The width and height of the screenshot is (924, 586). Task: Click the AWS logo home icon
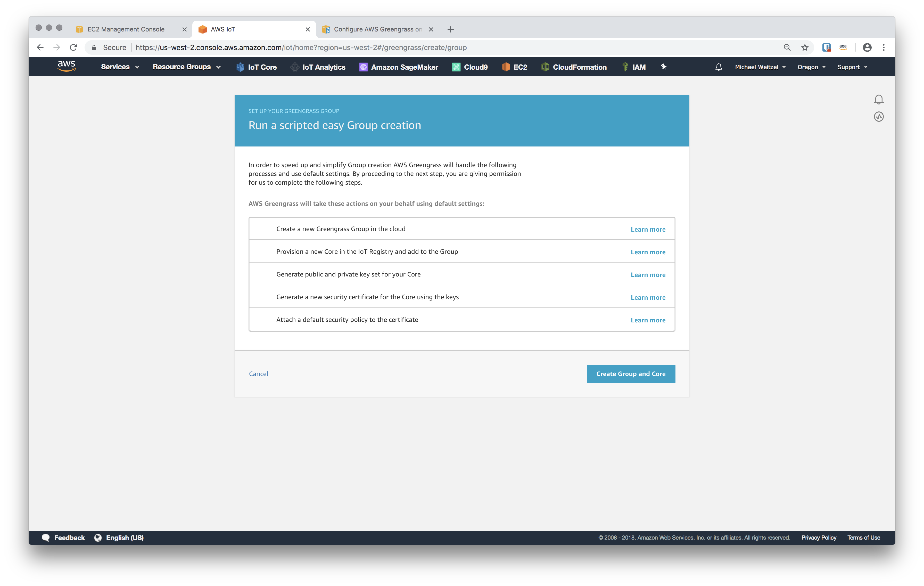66,66
